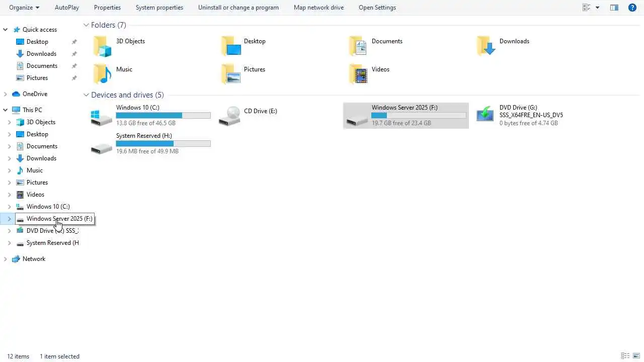Select Downloads under Quick access
This screenshot has width=644, height=362.
[x=41, y=54]
